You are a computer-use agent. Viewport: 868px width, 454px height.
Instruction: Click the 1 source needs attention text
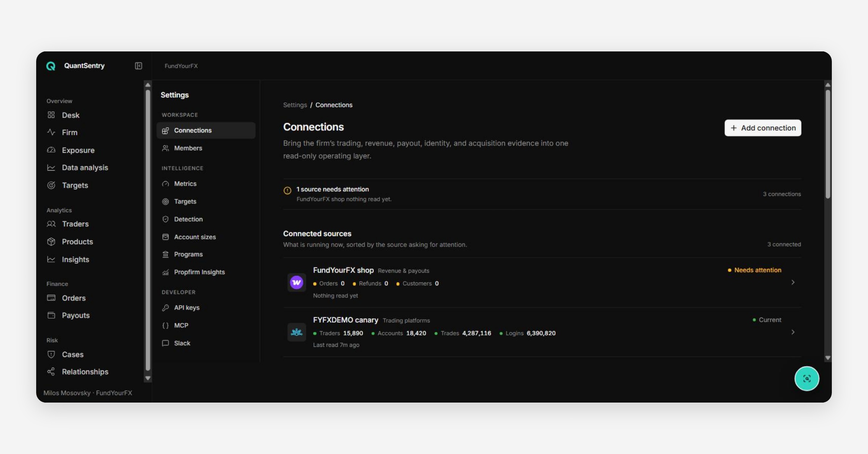click(333, 189)
